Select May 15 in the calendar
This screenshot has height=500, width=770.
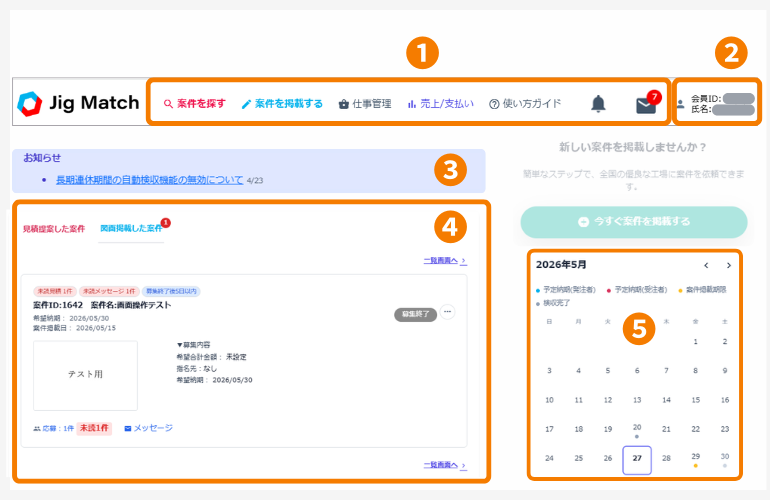coord(695,400)
